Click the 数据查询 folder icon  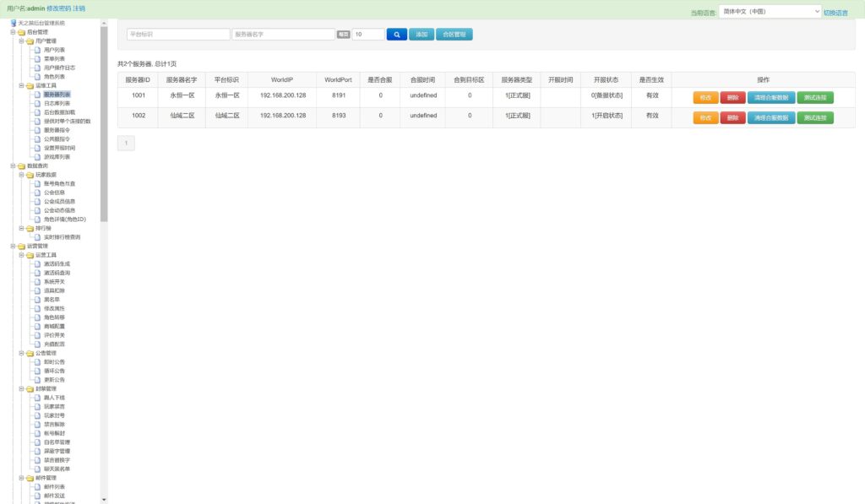pos(21,165)
